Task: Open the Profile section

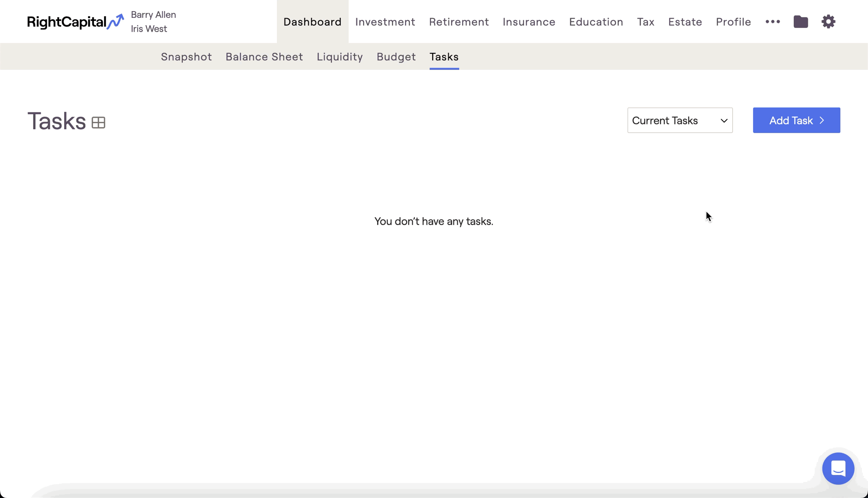Action: [x=733, y=22]
